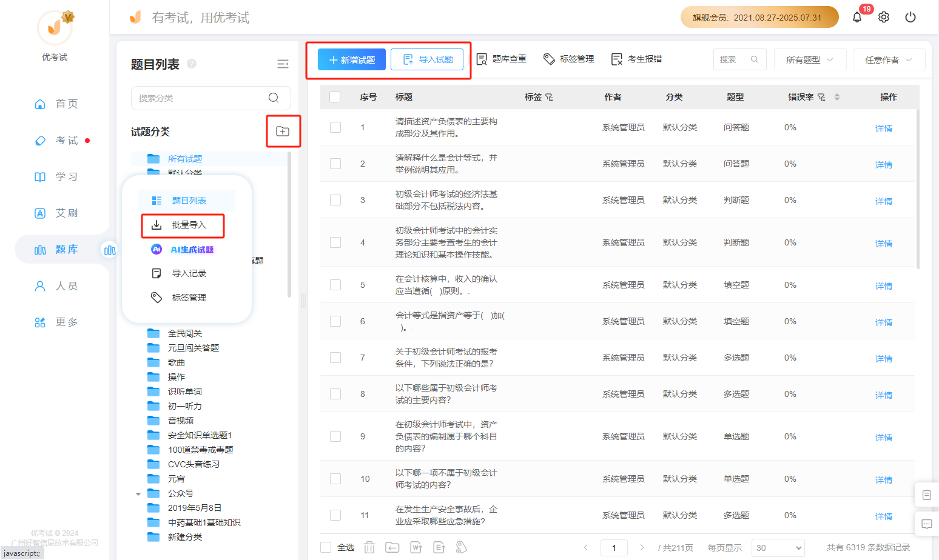Sort by 错误率 arrows
Screen dimensions: 939x560
(837, 97)
